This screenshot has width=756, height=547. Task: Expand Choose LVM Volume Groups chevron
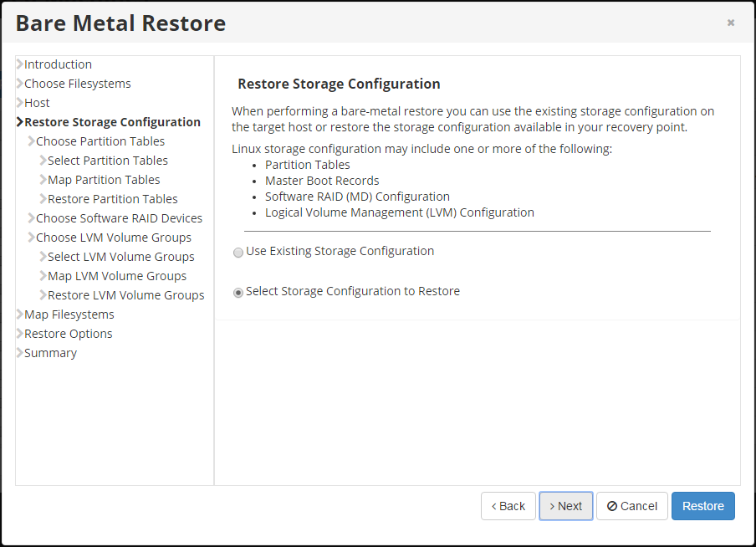pyautogui.click(x=32, y=238)
